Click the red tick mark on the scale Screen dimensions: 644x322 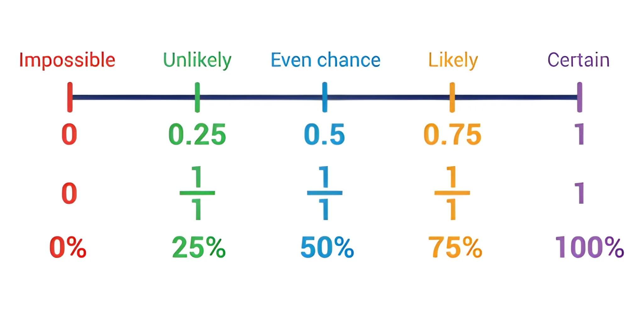(70, 97)
